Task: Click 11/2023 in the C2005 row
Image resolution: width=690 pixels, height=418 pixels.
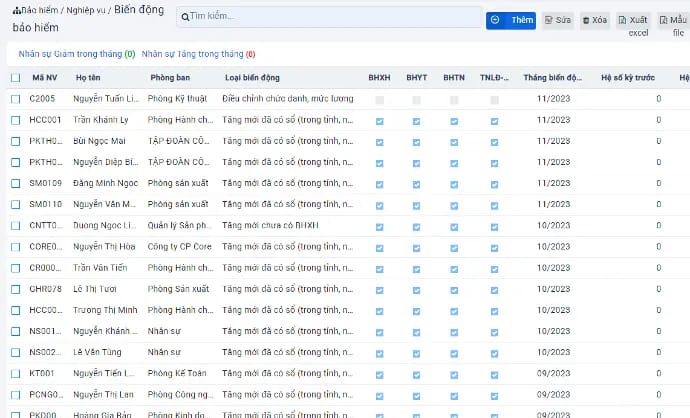Action: [x=553, y=99]
